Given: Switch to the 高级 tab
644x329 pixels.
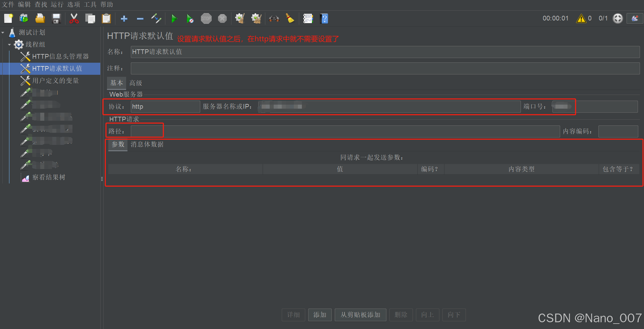Looking at the screenshot, I should pos(136,83).
